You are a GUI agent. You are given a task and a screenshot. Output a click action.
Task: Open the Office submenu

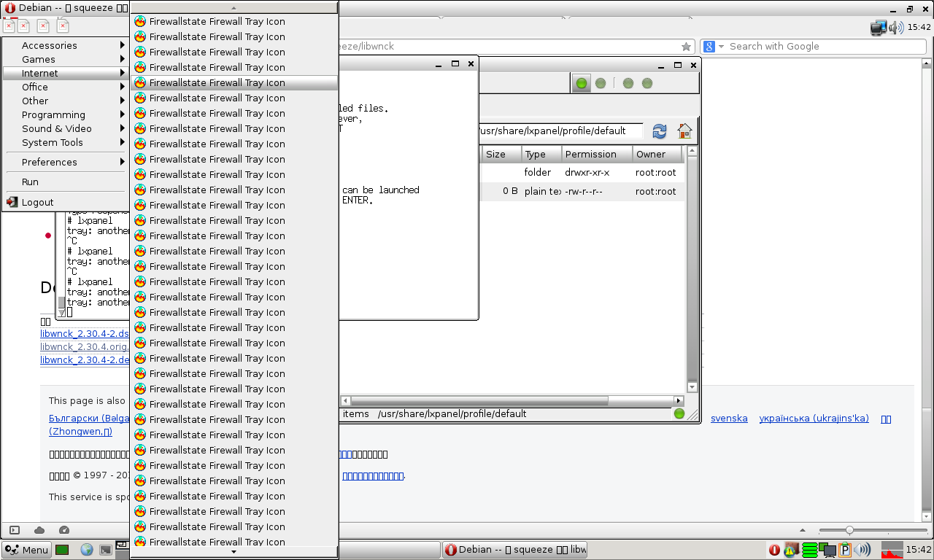tap(65, 87)
